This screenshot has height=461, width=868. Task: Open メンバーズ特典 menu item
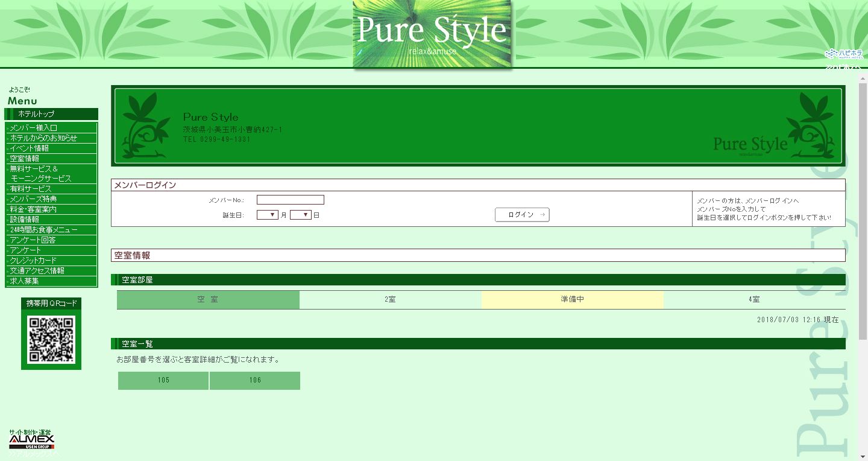click(x=51, y=199)
